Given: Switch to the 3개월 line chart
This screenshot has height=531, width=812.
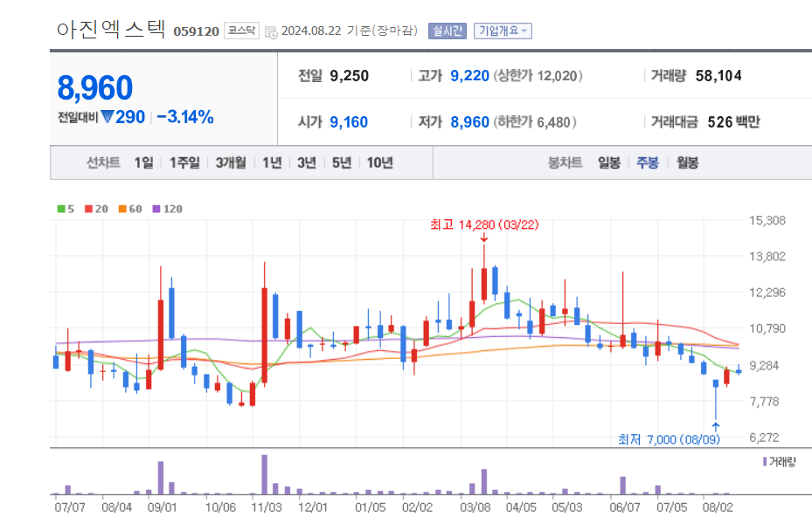Looking at the screenshot, I should point(231,163).
